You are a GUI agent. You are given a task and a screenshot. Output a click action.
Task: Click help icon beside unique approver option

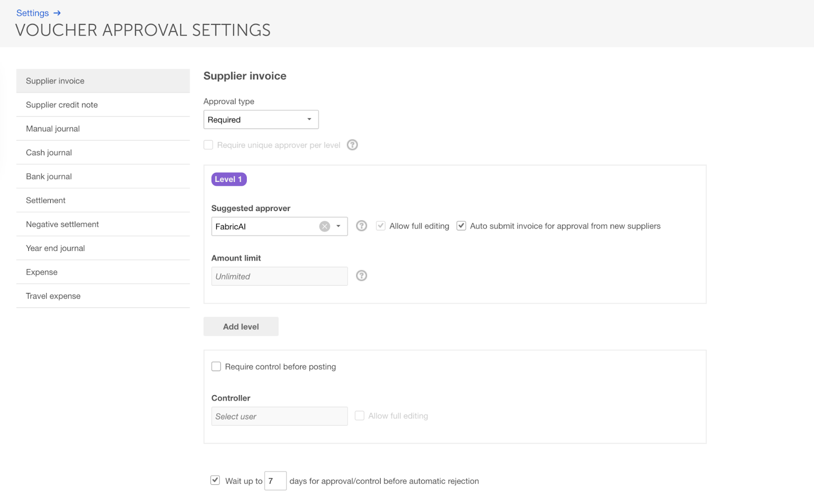352,145
